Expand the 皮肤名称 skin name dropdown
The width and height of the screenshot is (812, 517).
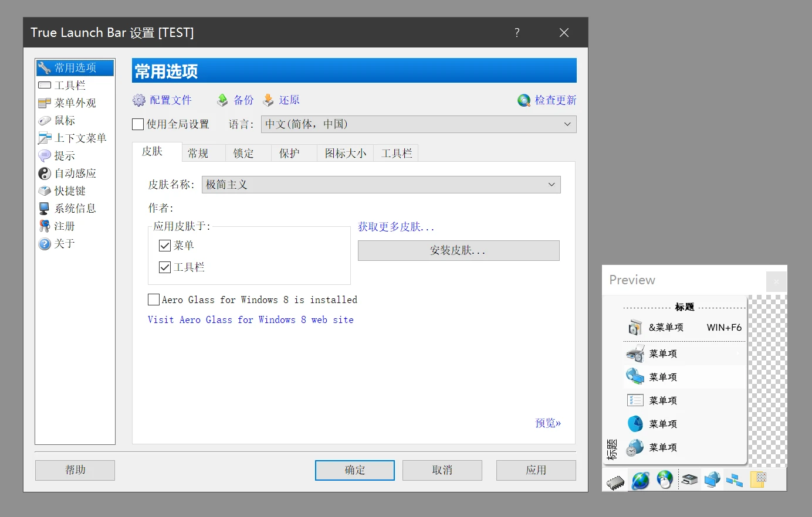pyautogui.click(x=381, y=185)
